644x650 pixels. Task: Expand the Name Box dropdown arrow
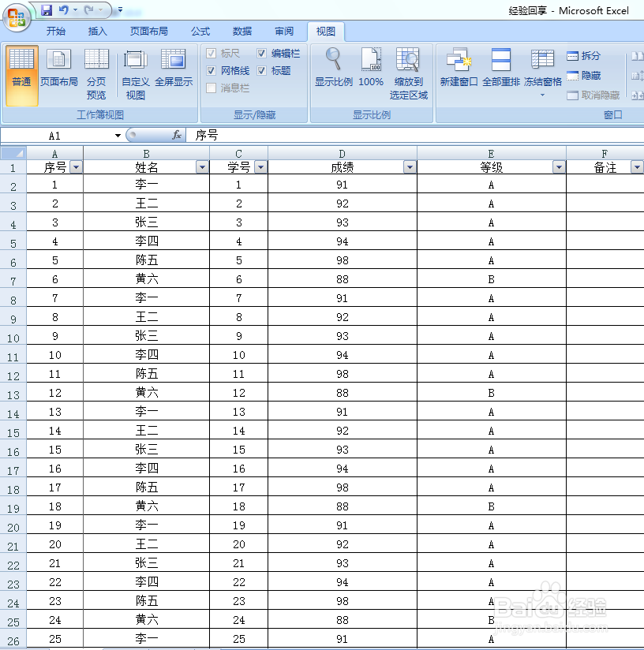(118, 136)
